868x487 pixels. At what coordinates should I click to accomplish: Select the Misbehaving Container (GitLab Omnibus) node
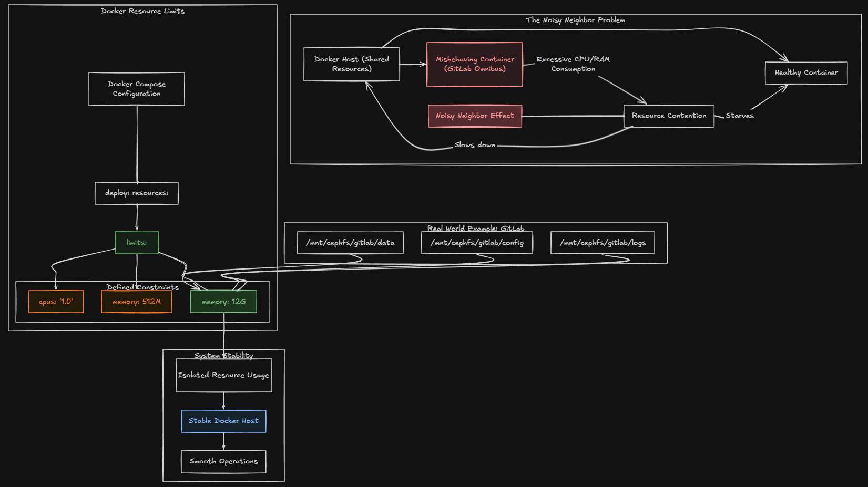coord(475,64)
